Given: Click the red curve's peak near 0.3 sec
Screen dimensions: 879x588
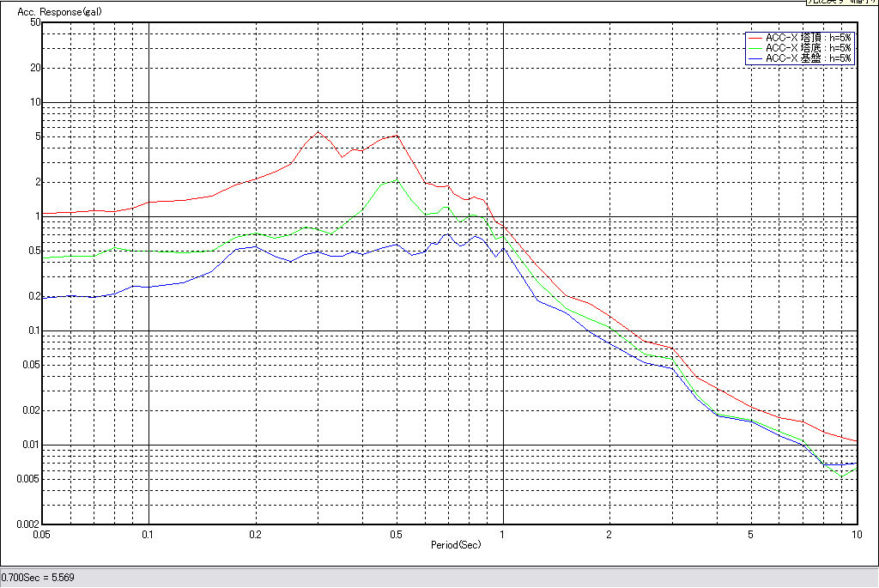Looking at the screenshot, I should point(318,131).
